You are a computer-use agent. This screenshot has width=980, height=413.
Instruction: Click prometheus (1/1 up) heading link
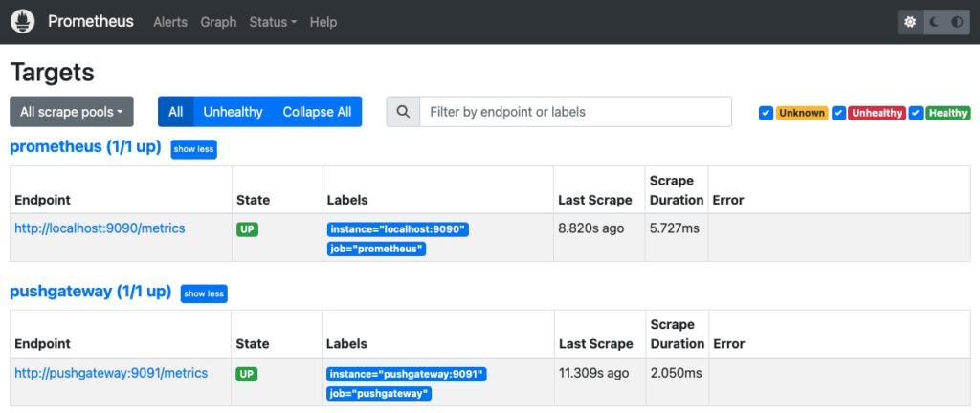tap(85, 147)
